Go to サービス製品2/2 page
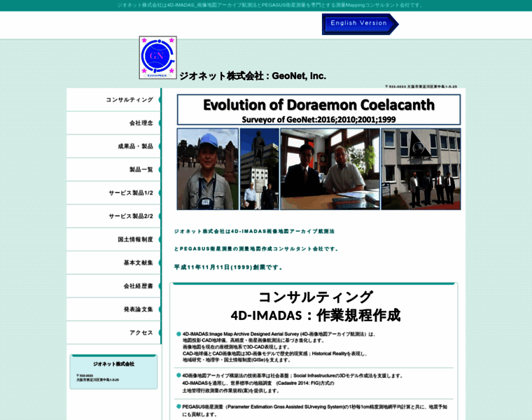Screen dimensions: 532x420 tap(113, 216)
